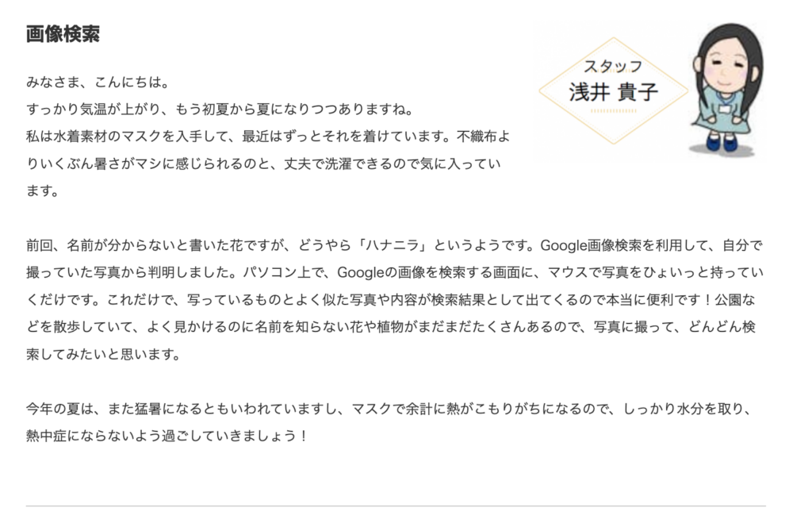Click the staff name 浅井 貴子
This screenshot has height=523, width=812.
pos(613,92)
